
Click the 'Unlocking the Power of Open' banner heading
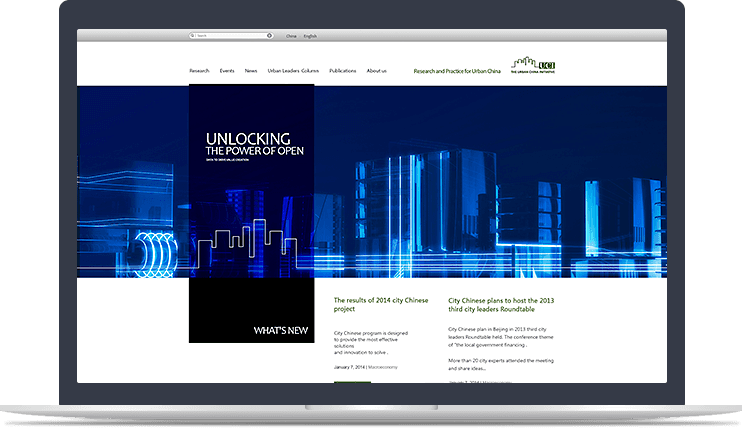pyautogui.click(x=254, y=144)
